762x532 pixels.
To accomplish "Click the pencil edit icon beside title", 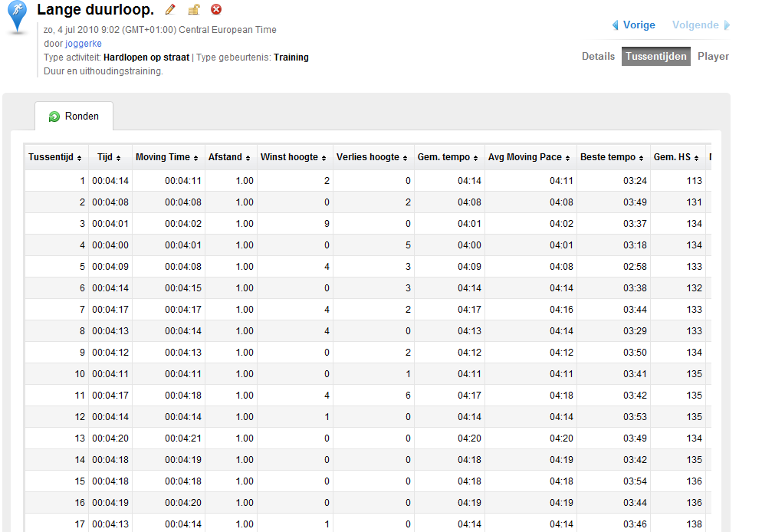I will (x=170, y=9).
